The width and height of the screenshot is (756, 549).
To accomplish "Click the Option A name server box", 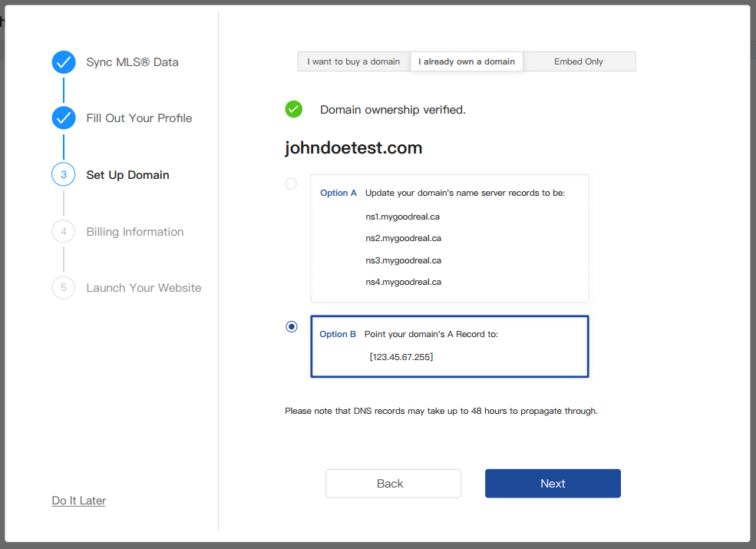I will click(x=449, y=238).
